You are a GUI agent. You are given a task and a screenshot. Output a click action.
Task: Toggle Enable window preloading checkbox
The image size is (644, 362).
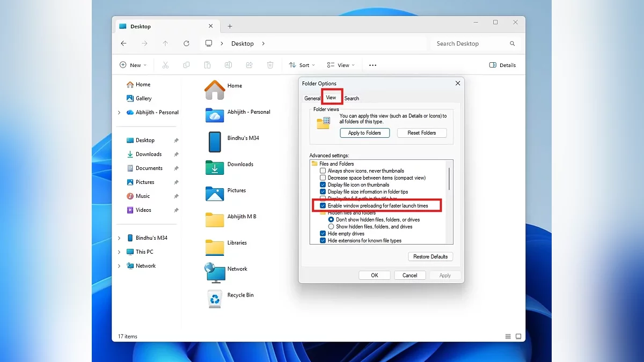click(x=323, y=205)
